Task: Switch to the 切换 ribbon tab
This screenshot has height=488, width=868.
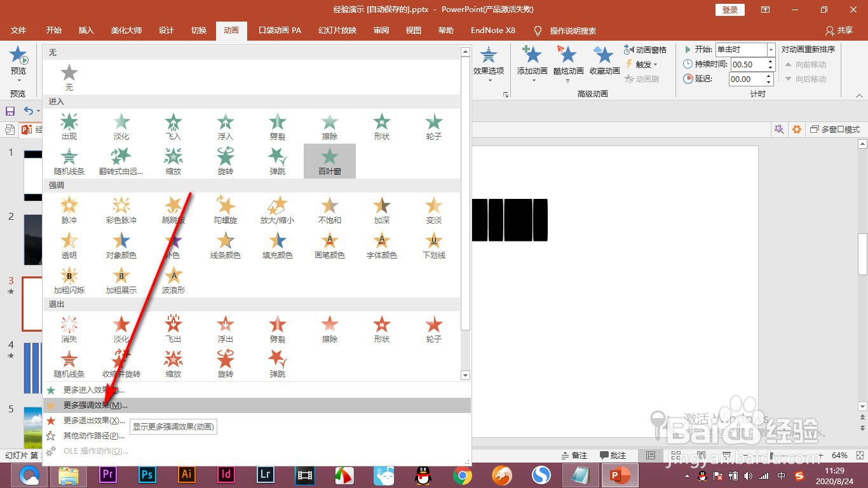Action: point(199,30)
